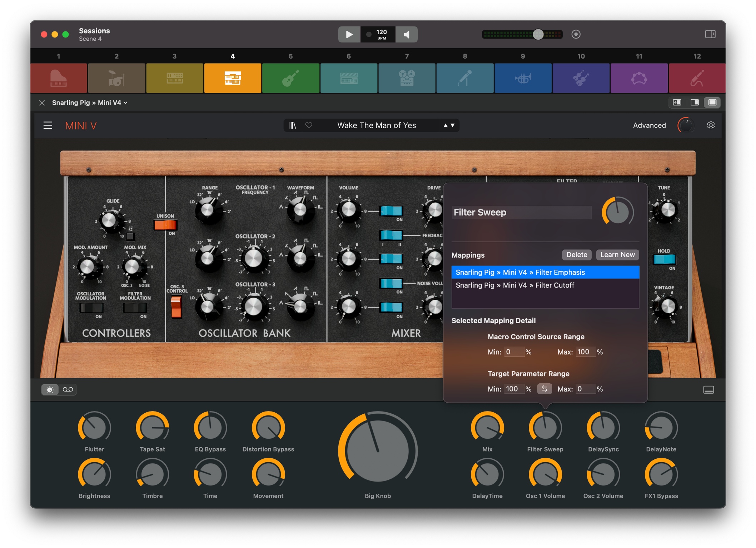Toggle the Noise Volume mixer switch
Screen dimensions: 756x548
pos(391,283)
